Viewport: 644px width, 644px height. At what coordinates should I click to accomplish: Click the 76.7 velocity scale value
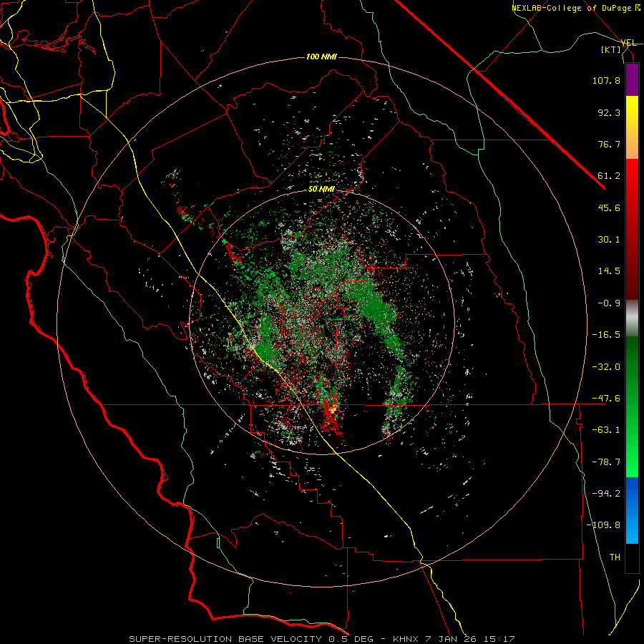click(x=609, y=144)
